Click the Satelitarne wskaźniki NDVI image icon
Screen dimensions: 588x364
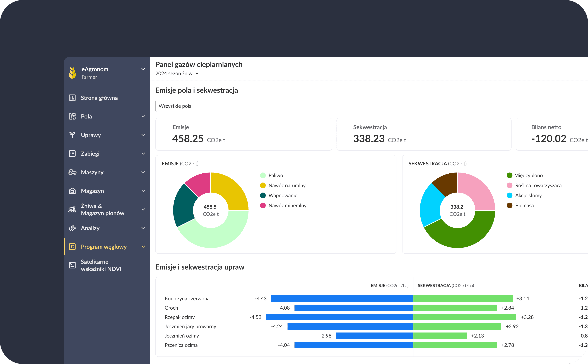click(x=72, y=265)
